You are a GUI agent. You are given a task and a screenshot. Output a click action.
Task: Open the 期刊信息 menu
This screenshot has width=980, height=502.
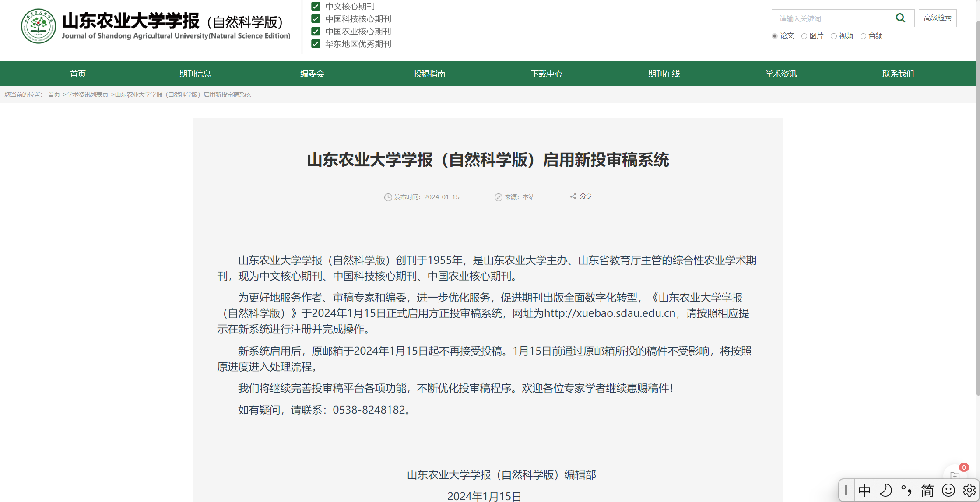195,74
